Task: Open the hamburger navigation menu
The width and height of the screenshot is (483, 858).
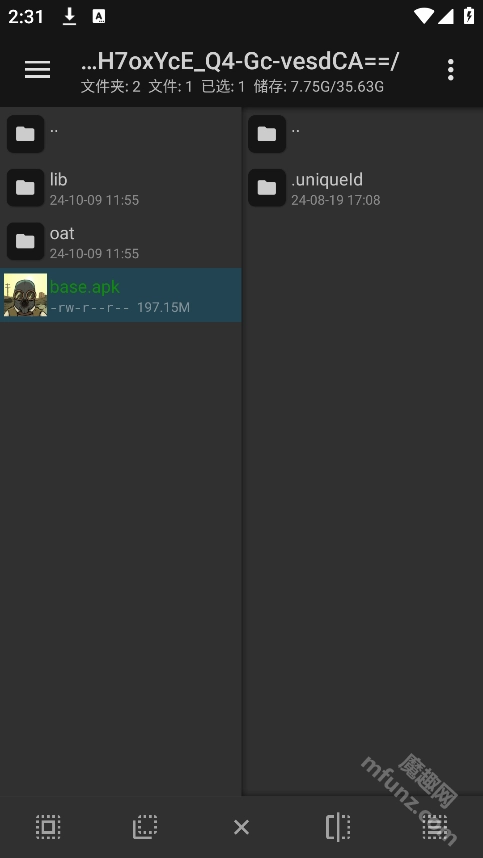Action: 37,69
